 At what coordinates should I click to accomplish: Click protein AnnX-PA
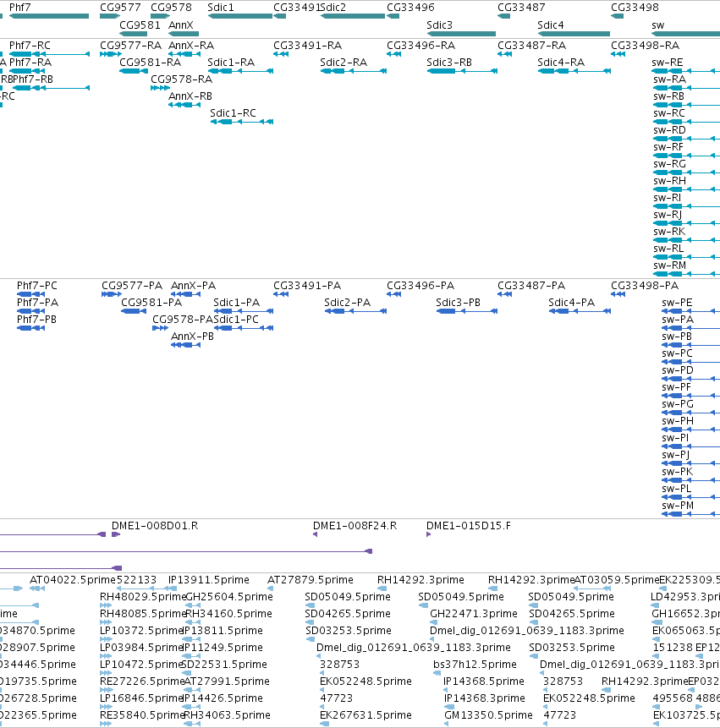tap(186, 294)
